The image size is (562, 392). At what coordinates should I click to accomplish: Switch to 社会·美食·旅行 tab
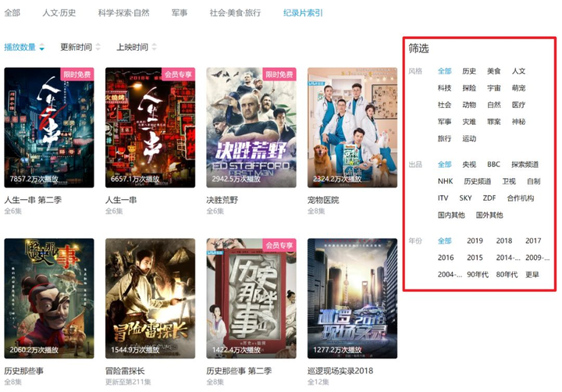[235, 13]
